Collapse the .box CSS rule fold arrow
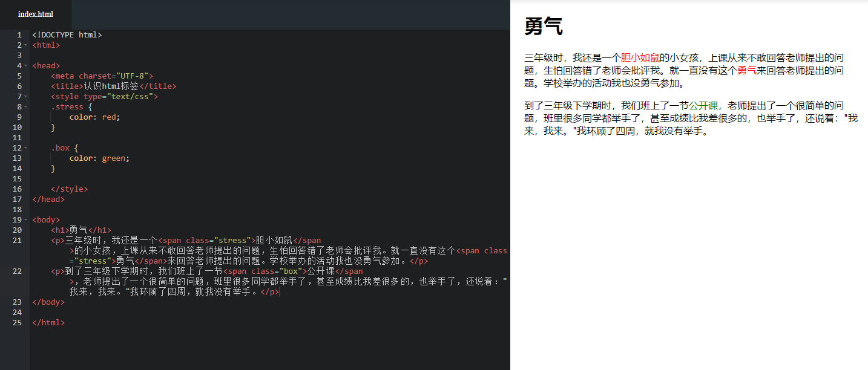The image size is (868, 370). (27, 148)
